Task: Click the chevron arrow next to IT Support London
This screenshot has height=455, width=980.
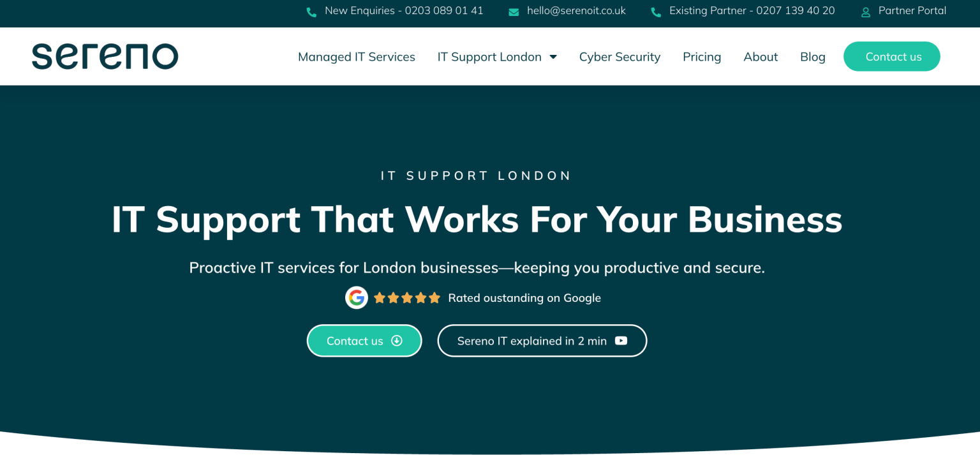Action: [553, 56]
